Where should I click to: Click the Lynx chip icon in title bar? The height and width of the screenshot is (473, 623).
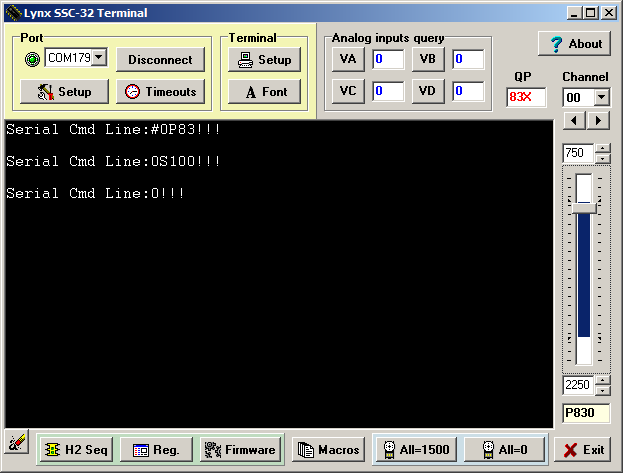point(13,13)
